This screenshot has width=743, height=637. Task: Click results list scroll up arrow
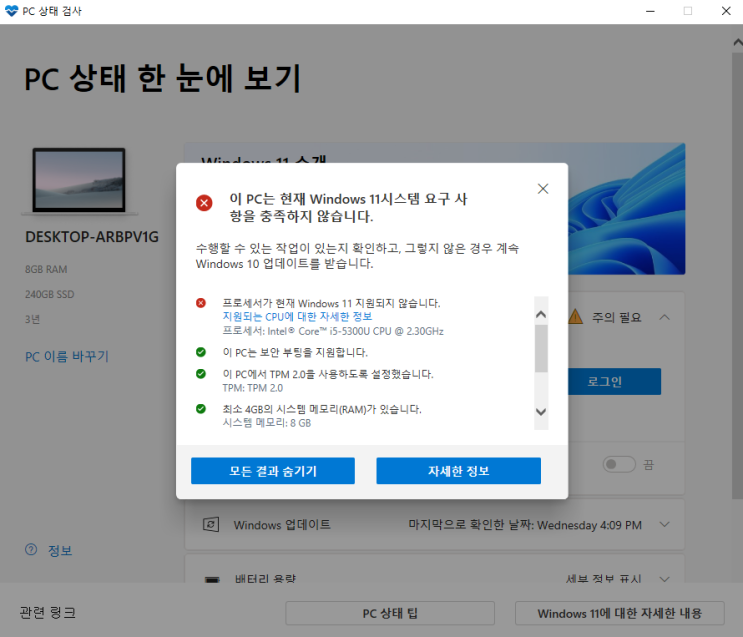pos(541,314)
